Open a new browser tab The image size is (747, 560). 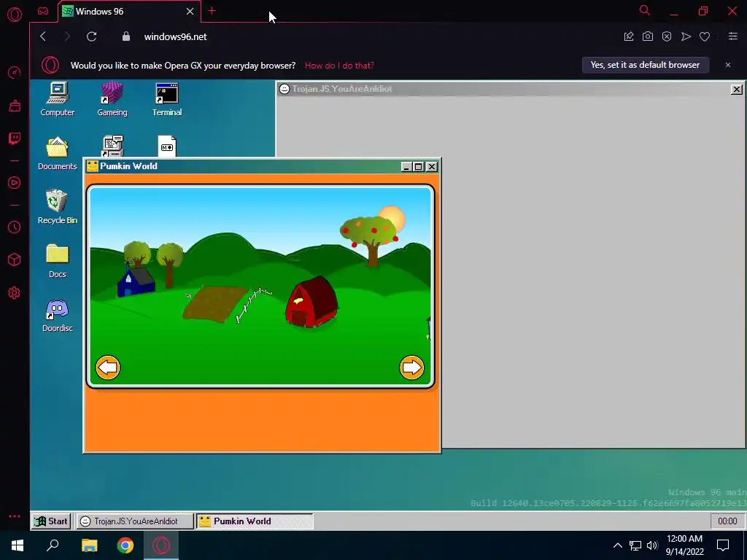(212, 11)
